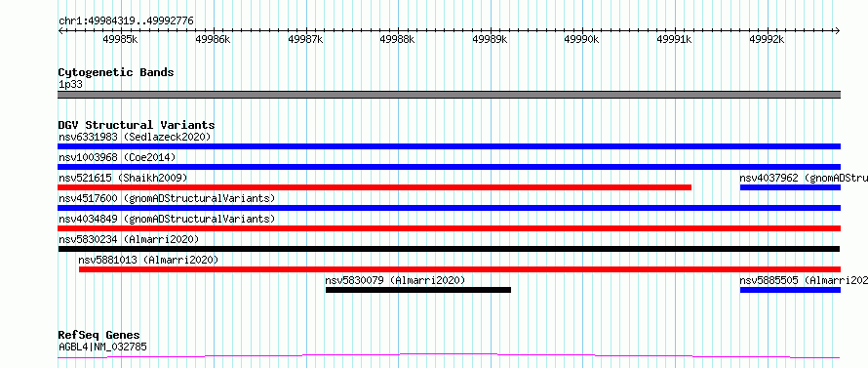The height and width of the screenshot is (368, 868).
Task: Click the 49991k ruler mark
Action: point(674,40)
